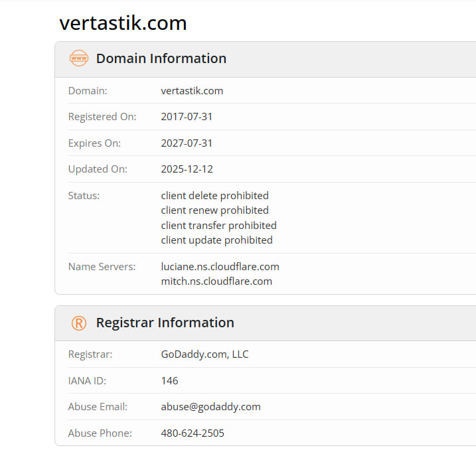Select the vertastik.com domain value
The width and height of the screenshot is (476, 454).
192,91
